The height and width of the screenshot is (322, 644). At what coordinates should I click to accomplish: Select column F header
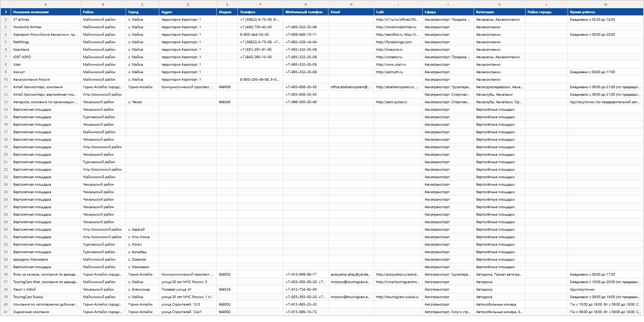(x=260, y=4)
